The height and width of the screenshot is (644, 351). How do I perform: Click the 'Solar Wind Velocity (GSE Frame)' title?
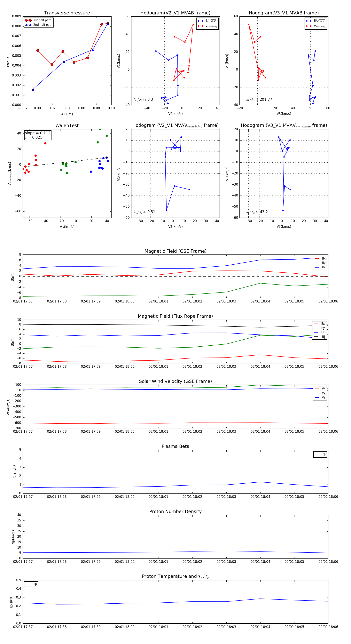pos(175,382)
